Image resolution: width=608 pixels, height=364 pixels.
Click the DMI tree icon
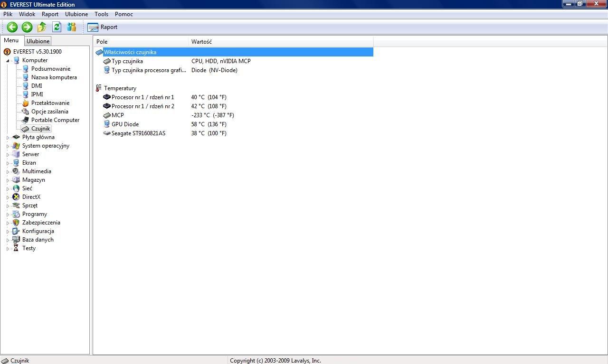[x=26, y=86]
